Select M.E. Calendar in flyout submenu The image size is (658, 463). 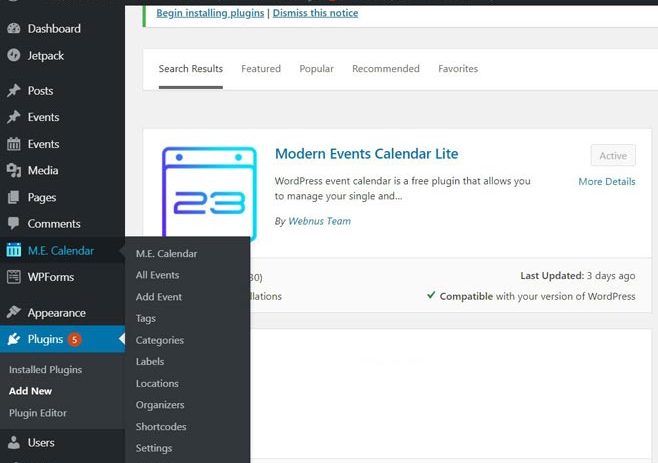tap(166, 254)
